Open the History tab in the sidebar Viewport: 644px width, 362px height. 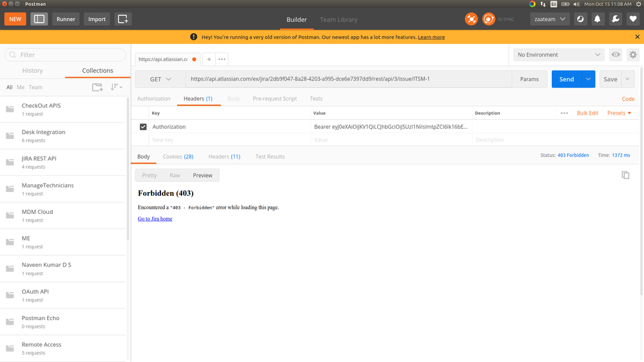coord(32,71)
